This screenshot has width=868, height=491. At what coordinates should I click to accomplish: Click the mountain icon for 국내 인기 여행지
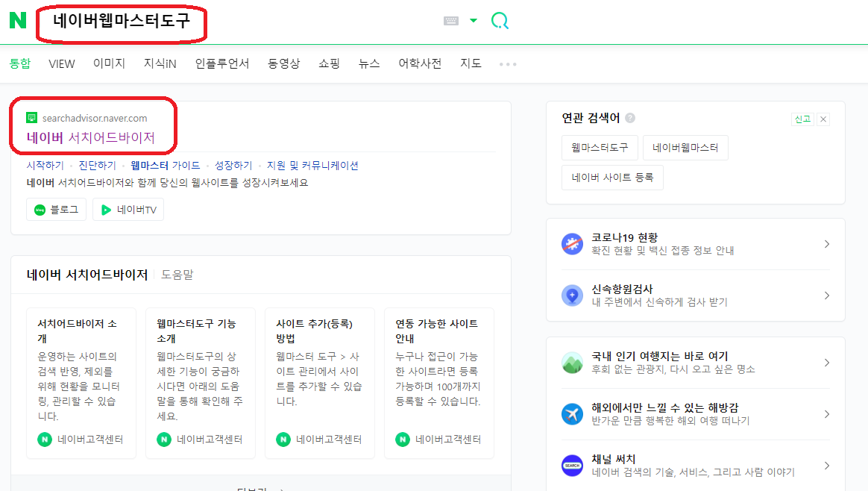[x=573, y=363]
